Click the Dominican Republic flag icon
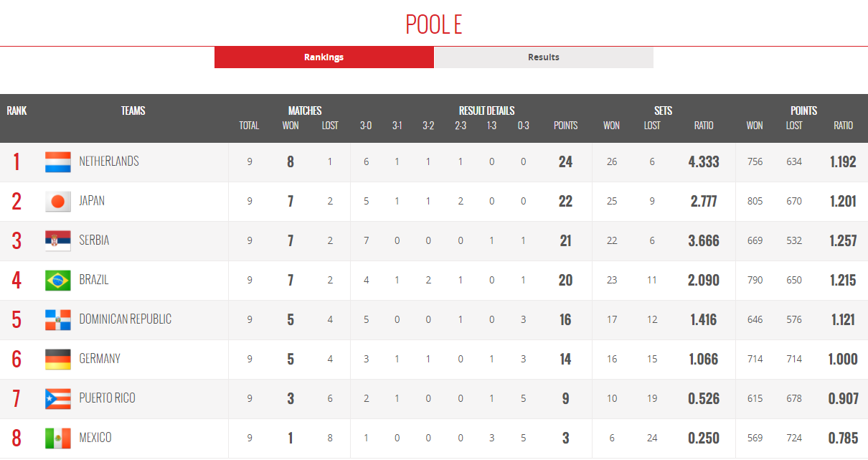This screenshot has height=460, width=868. (x=58, y=320)
